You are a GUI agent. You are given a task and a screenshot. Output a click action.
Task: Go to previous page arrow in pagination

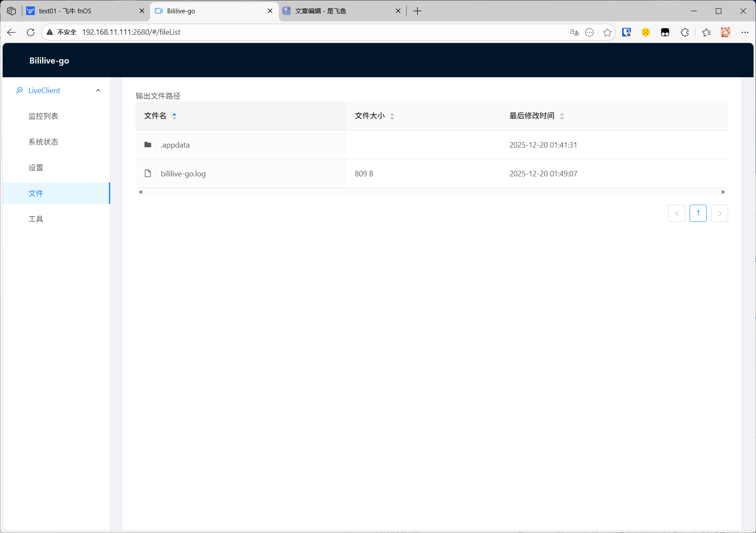coord(676,213)
